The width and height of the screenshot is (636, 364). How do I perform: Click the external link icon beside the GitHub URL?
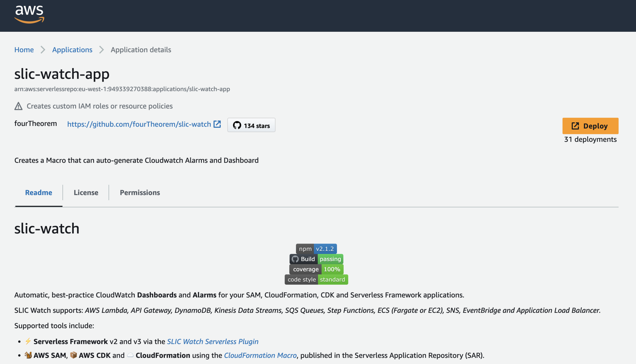tap(217, 124)
